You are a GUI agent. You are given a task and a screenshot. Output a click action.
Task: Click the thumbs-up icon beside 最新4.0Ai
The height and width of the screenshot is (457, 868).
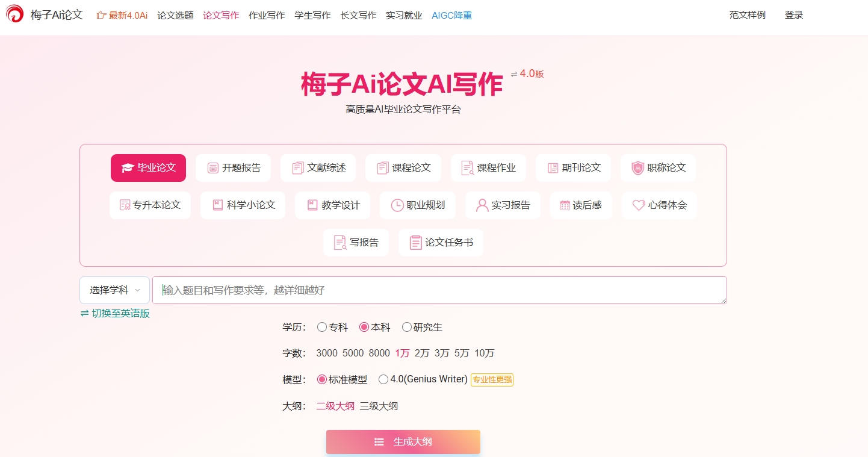101,16
